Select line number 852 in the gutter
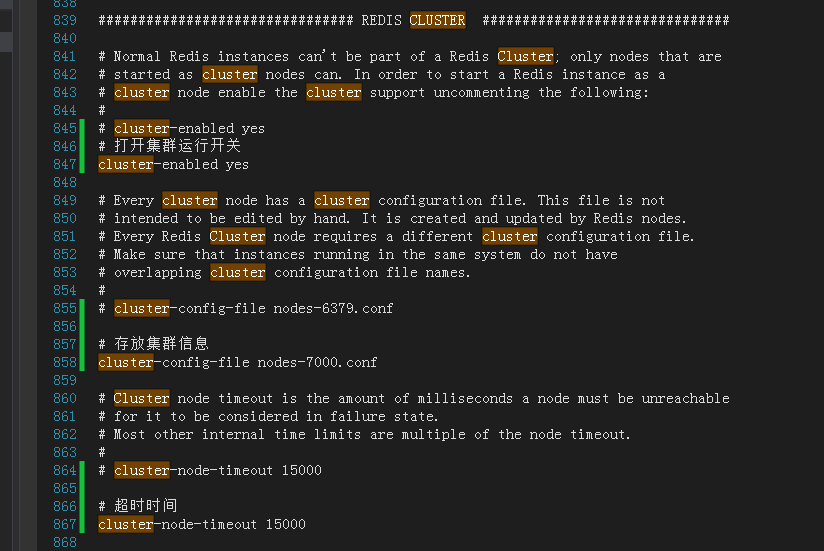Screen dimensions: 824x551 click(64, 254)
